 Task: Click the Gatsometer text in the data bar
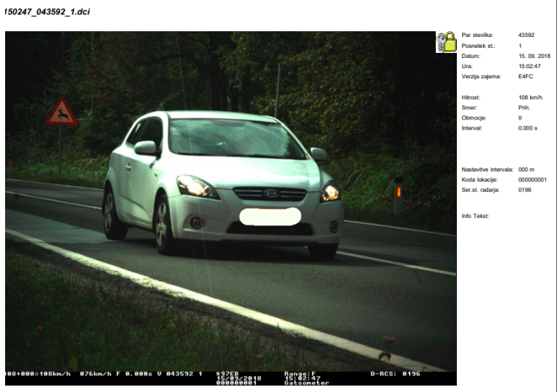[306, 383]
